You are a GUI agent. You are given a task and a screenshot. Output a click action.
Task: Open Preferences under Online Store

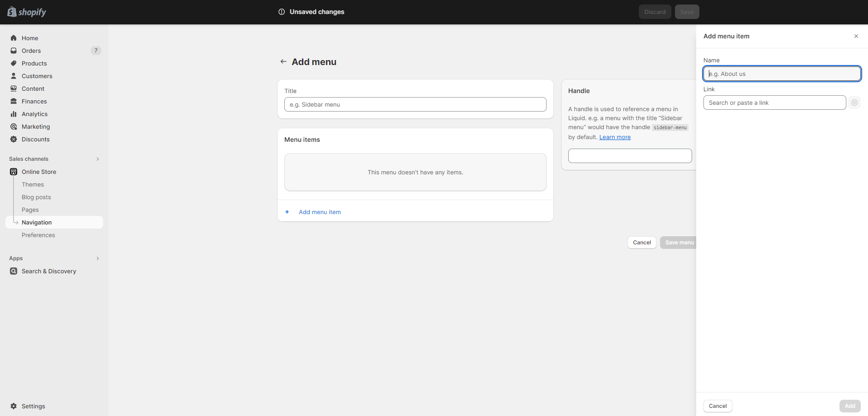(x=38, y=235)
